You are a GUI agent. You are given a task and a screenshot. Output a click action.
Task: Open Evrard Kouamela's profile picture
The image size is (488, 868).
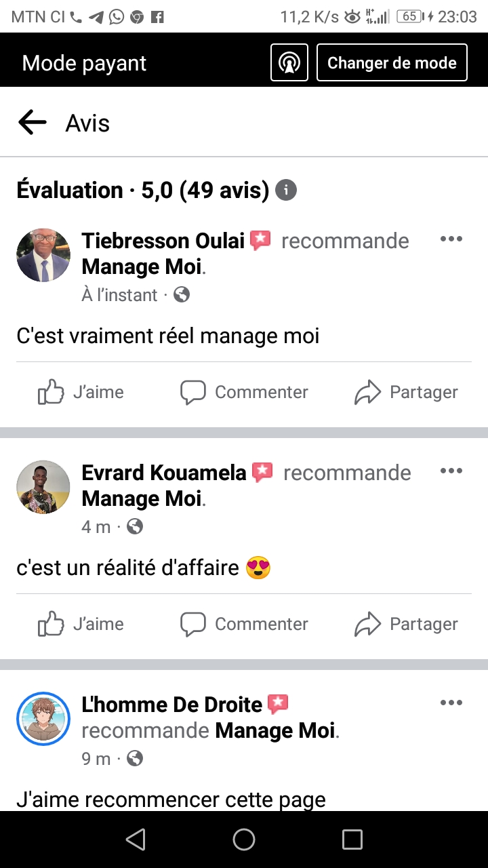(43, 487)
